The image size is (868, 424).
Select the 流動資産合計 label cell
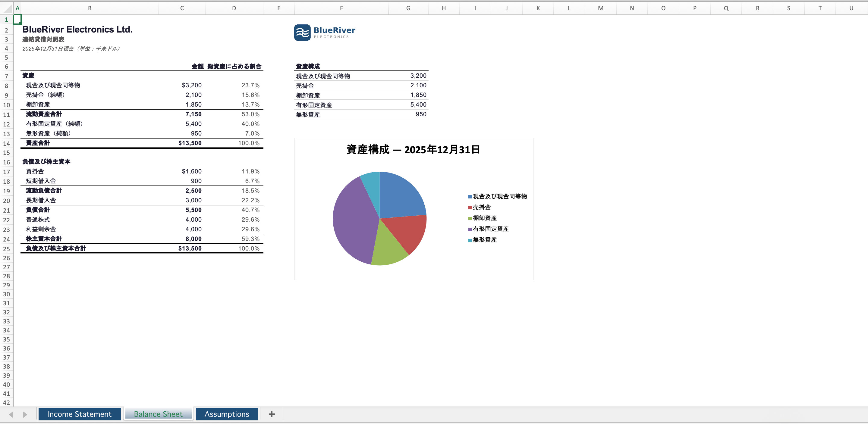pos(44,114)
